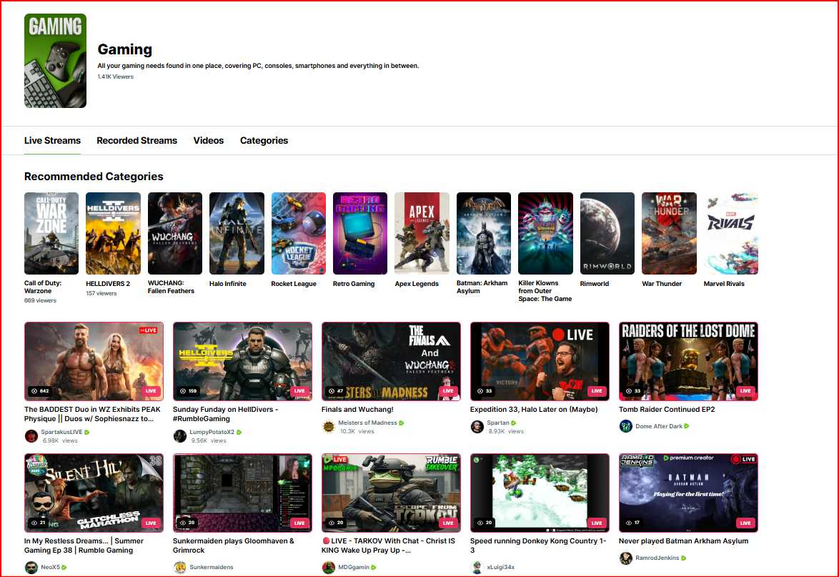Switch to Live Streams tab
Screen dimensions: 839x577
coord(52,140)
